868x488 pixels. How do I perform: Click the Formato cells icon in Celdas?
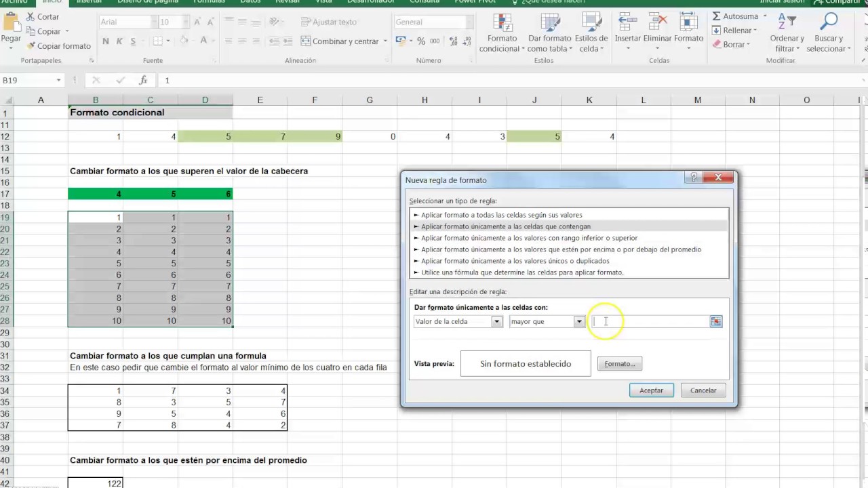point(688,23)
